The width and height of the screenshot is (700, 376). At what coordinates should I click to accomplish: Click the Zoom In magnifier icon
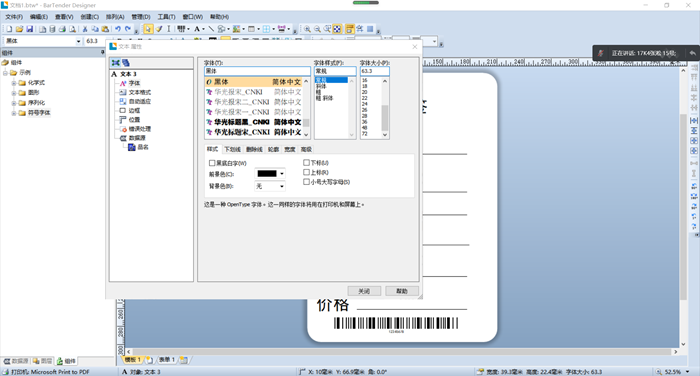click(308, 29)
